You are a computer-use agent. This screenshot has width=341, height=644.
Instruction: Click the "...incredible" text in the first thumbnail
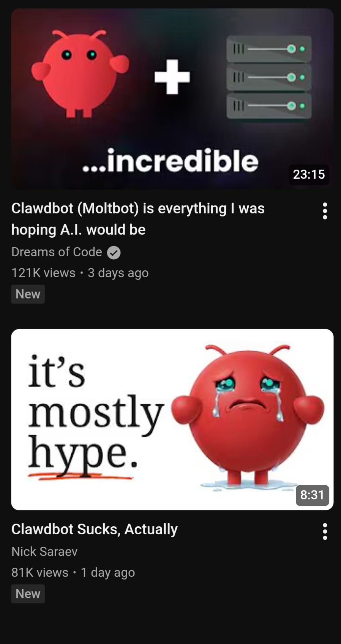point(170,161)
